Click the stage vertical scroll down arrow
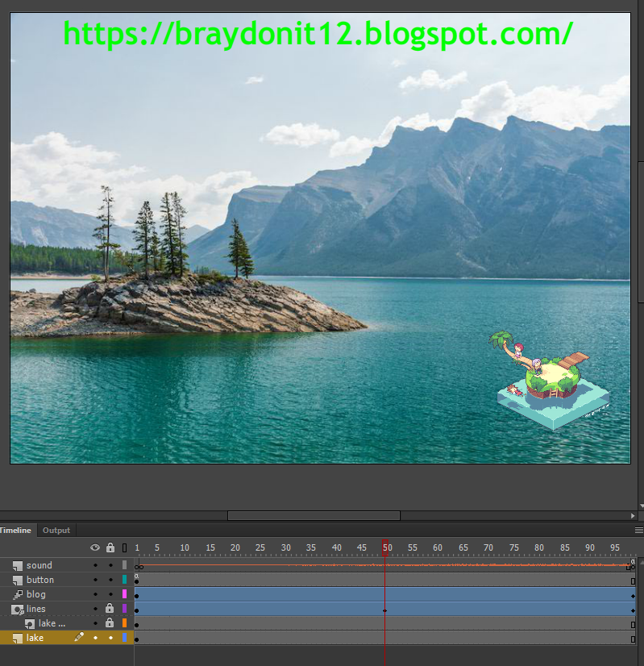 tap(641, 506)
